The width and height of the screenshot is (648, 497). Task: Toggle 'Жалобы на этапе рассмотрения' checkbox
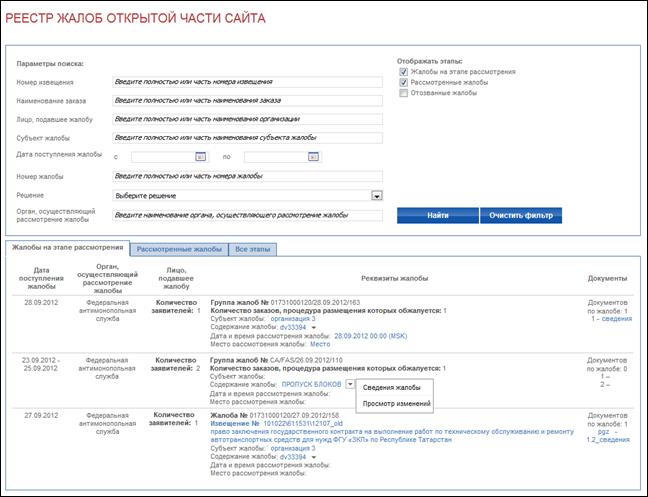click(403, 72)
